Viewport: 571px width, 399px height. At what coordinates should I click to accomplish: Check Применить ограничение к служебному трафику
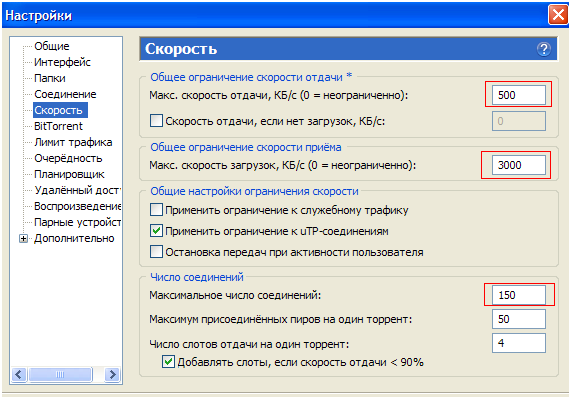(x=156, y=210)
